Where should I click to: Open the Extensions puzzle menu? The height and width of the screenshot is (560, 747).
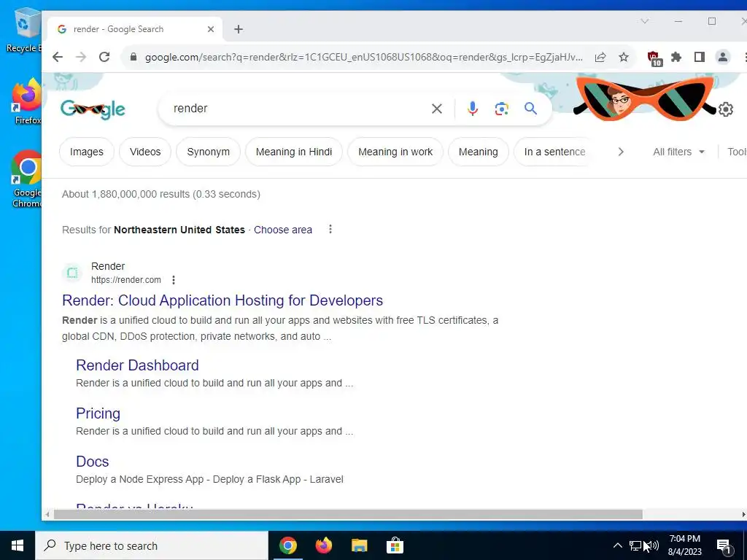(676, 57)
